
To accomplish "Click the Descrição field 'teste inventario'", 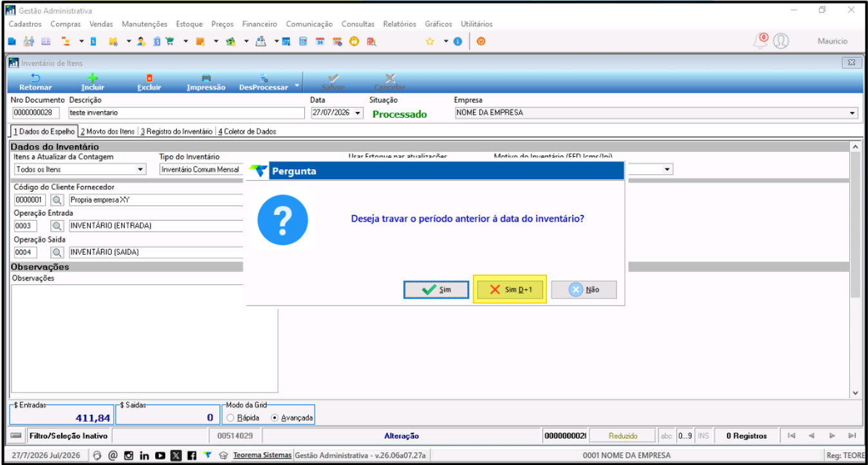I will 185,113.
